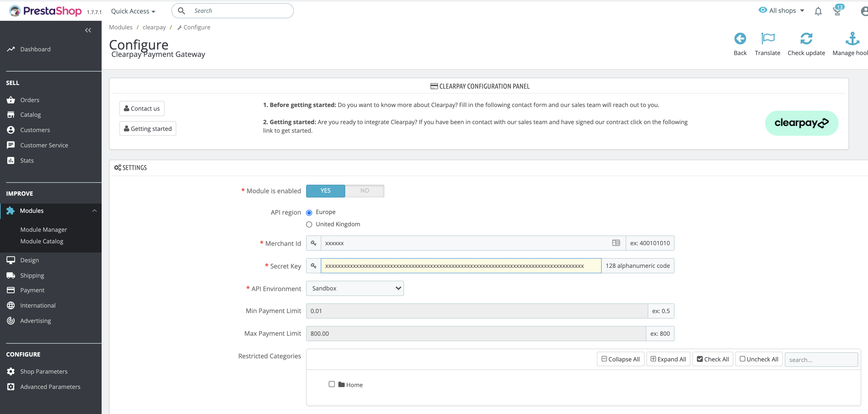Set Module is enabled to YES
Image resolution: width=868 pixels, height=414 pixels.
[x=326, y=191]
